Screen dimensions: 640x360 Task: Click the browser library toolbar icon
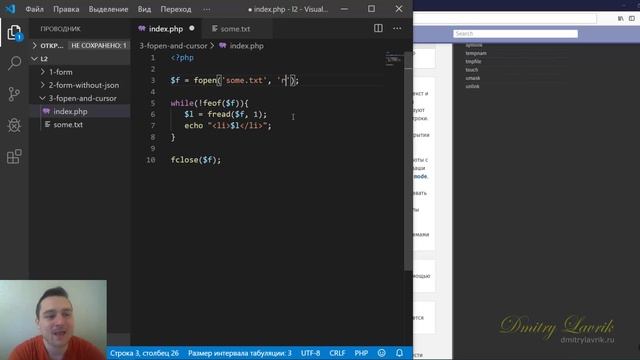pyautogui.click(x=620, y=18)
